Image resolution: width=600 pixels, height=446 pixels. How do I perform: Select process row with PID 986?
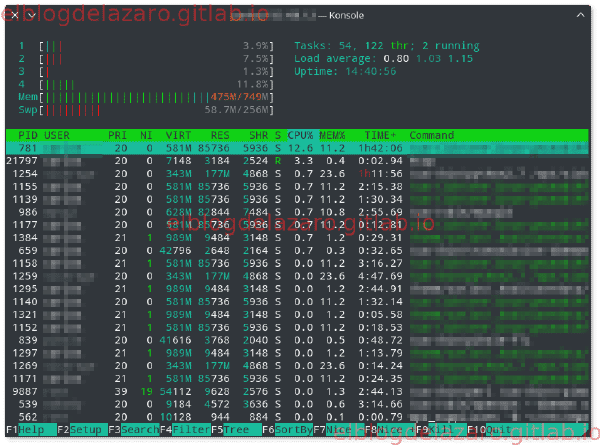[x=297, y=212]
